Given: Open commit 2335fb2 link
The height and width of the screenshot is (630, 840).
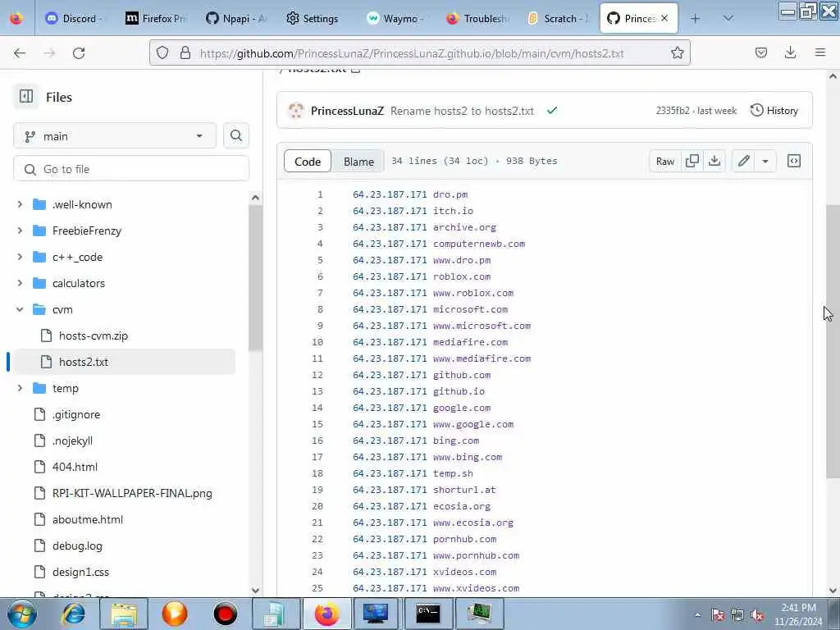Looking at the screenshot, I should (x=673, y=111).
